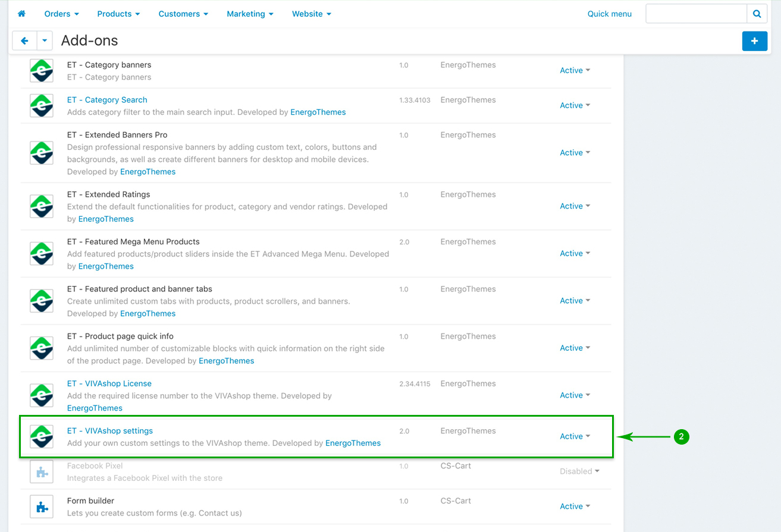Screen dimensions: 781x532
Task: Open status dropdown for Featured product and banner tabs
Action: [575, 301]
